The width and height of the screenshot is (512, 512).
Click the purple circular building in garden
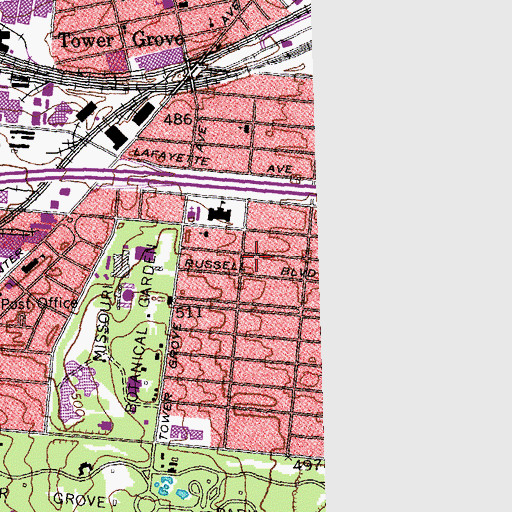(128, 295)
